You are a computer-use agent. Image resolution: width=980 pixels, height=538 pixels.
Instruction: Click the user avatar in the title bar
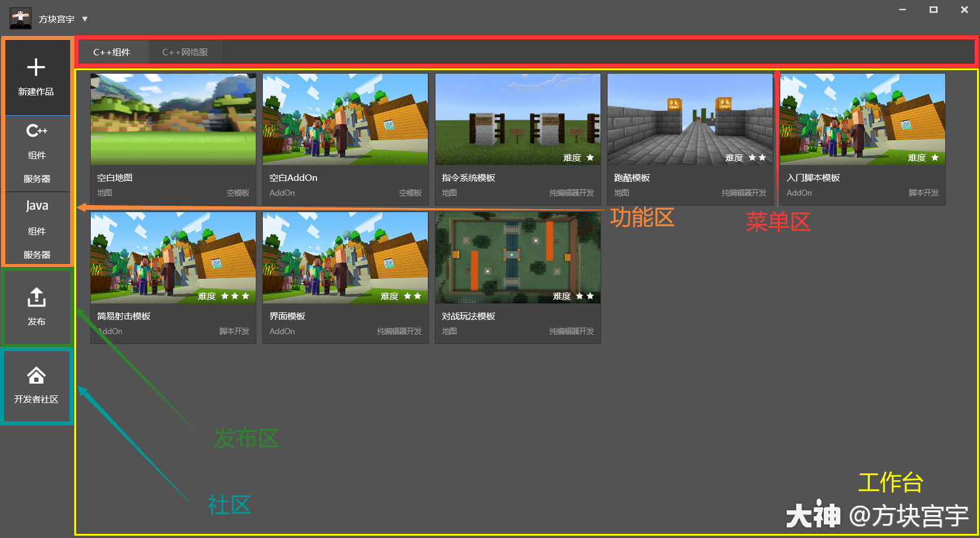point(21,19)
